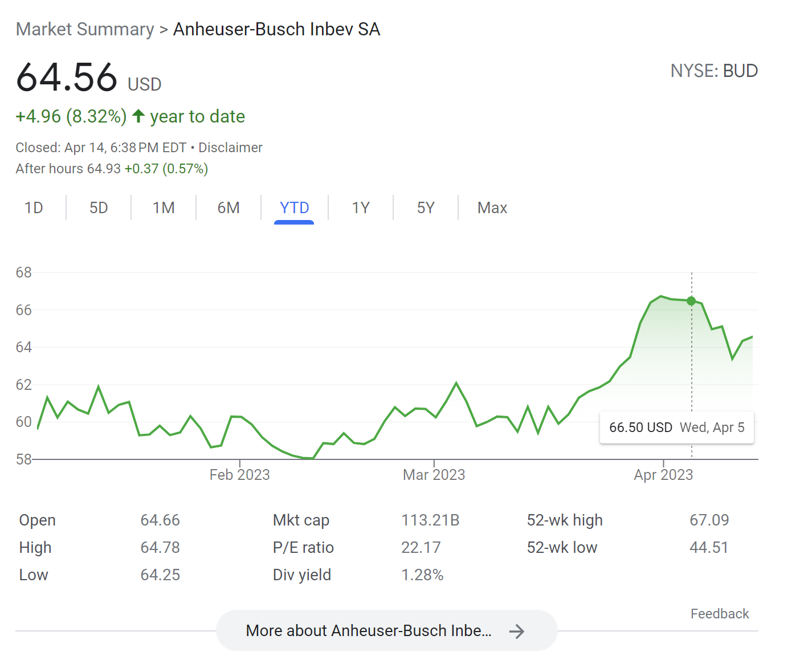Click the Mar 2023 axis label
This screenshot has width=812, height=668.
[x=434, y=475]
